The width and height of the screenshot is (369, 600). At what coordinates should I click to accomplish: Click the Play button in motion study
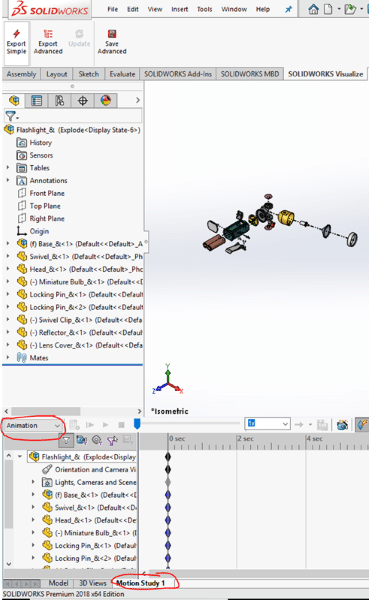click(105, 425)
